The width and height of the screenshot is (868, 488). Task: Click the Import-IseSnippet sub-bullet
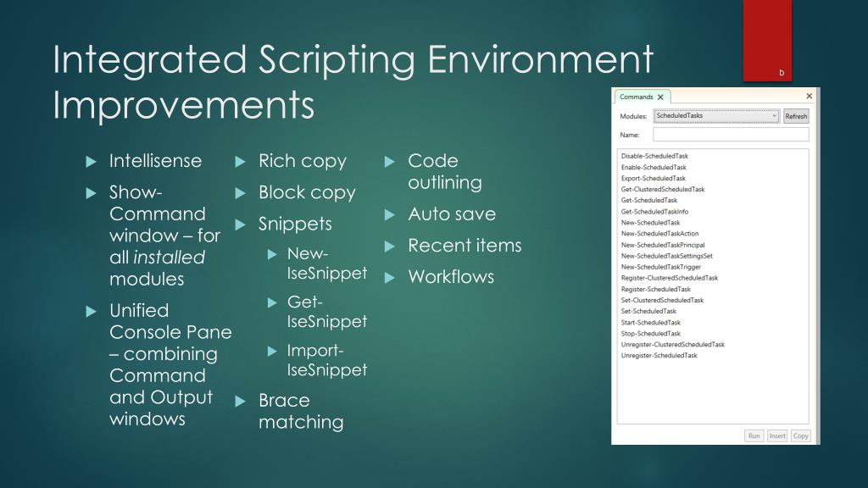click(x=326, y=360)
